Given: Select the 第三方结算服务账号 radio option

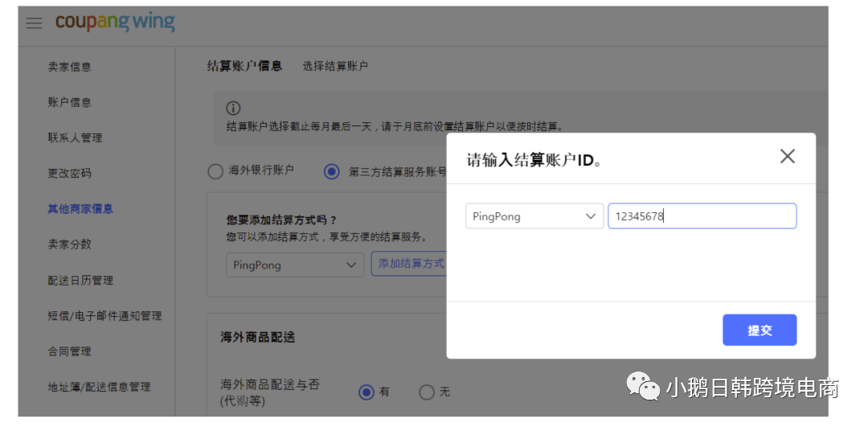Looking at the screenshot, I should [332, 172].
